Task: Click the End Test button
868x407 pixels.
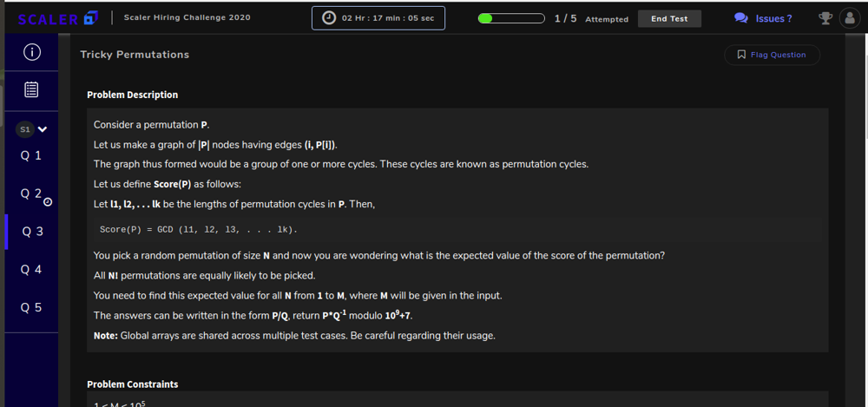Action: 669,18
